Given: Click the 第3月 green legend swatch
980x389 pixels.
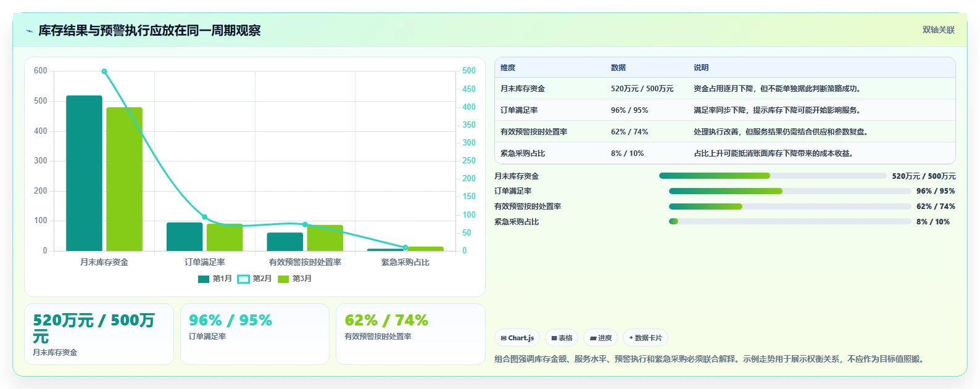Looking at the screenshot, I should (283, 279).
